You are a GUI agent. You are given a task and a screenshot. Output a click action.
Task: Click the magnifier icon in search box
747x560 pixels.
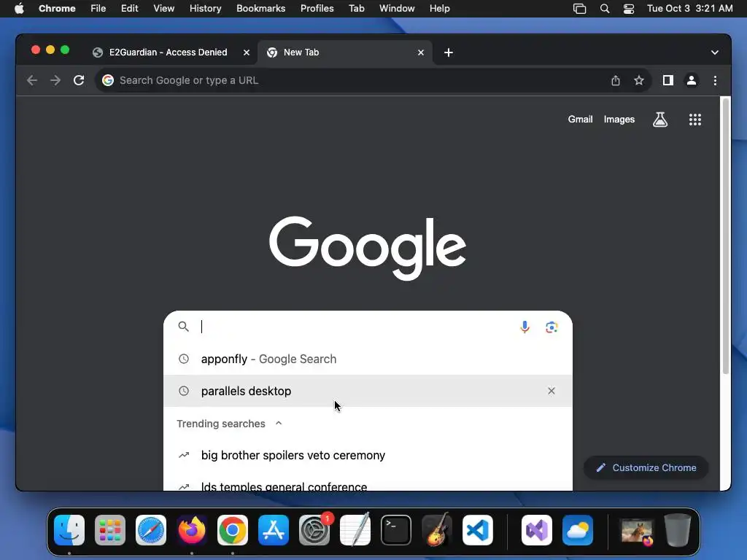click(183, 327)
